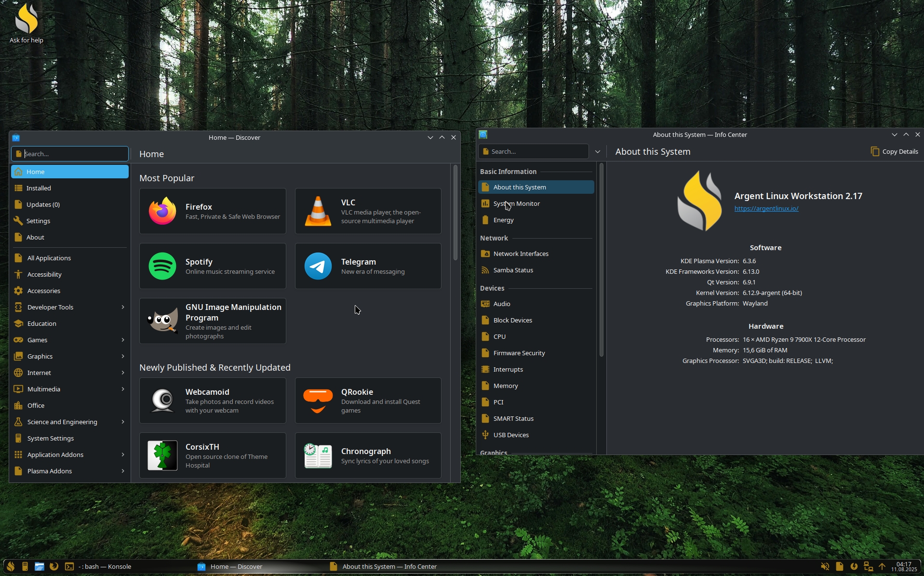Open the VLC media player entry
Screen dimensions: 924x576
[368, 211]
